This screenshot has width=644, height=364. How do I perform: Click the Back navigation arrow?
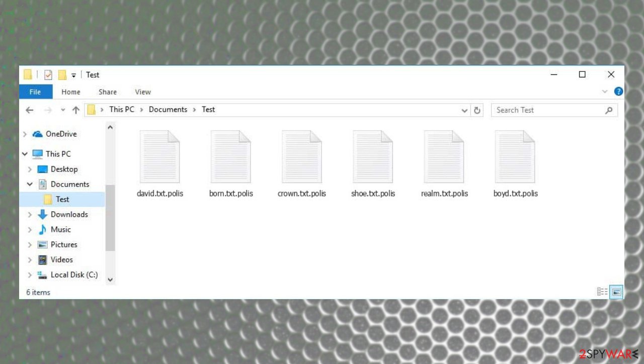(x=30, y=110)
